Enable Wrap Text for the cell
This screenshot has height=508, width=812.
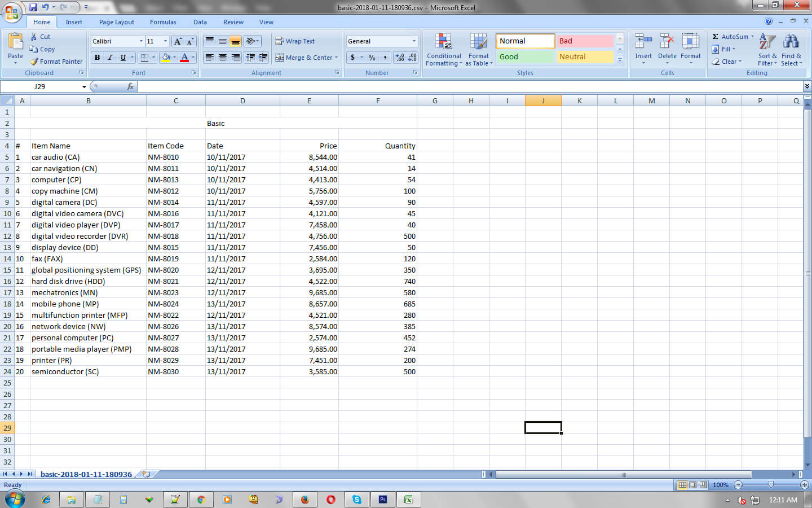click(295, 41)
